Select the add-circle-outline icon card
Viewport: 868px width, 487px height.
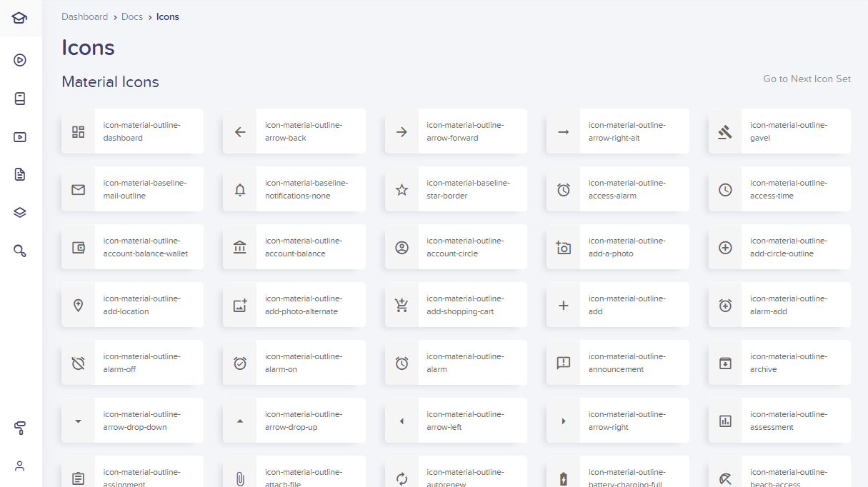coord(779,247)
